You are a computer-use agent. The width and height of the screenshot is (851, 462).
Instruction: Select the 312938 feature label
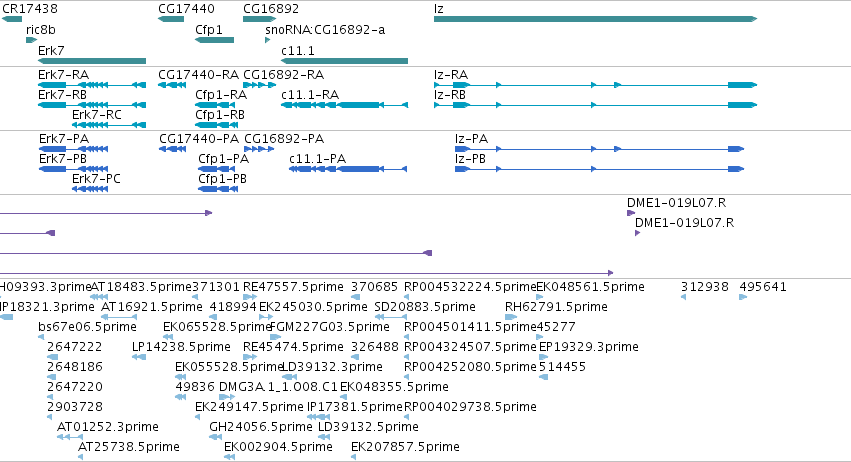tap(705, 287)
